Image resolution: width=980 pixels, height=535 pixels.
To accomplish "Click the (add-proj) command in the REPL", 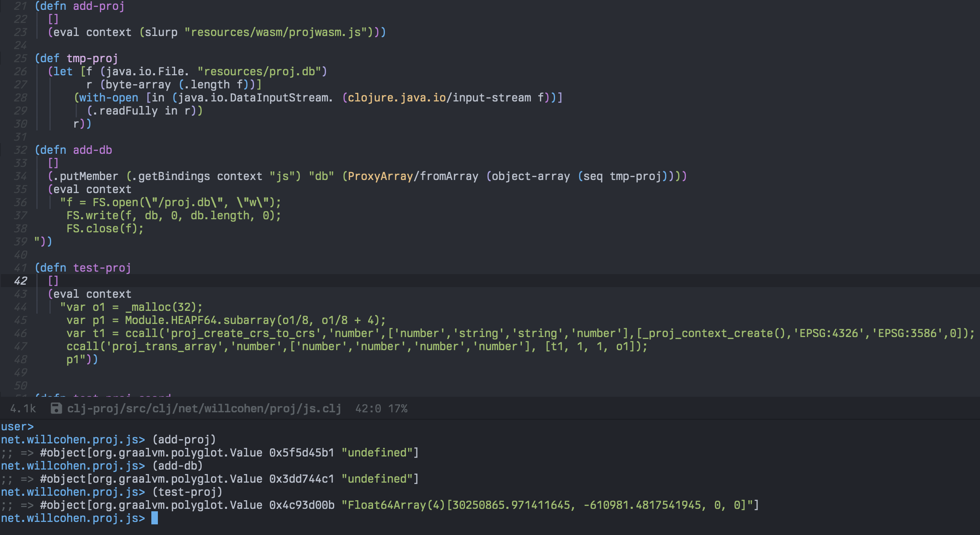I will pyautogui.click(x=184, y=440).
